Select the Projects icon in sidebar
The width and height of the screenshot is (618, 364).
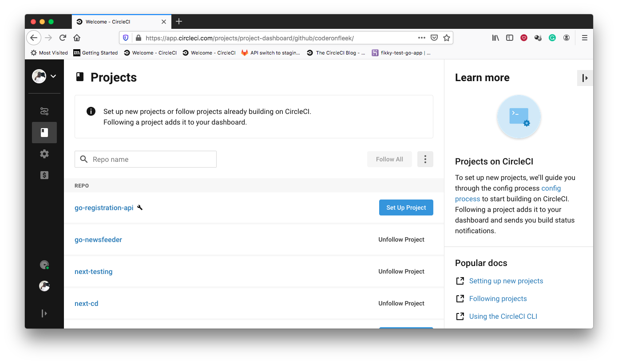(x=44, y=132)
